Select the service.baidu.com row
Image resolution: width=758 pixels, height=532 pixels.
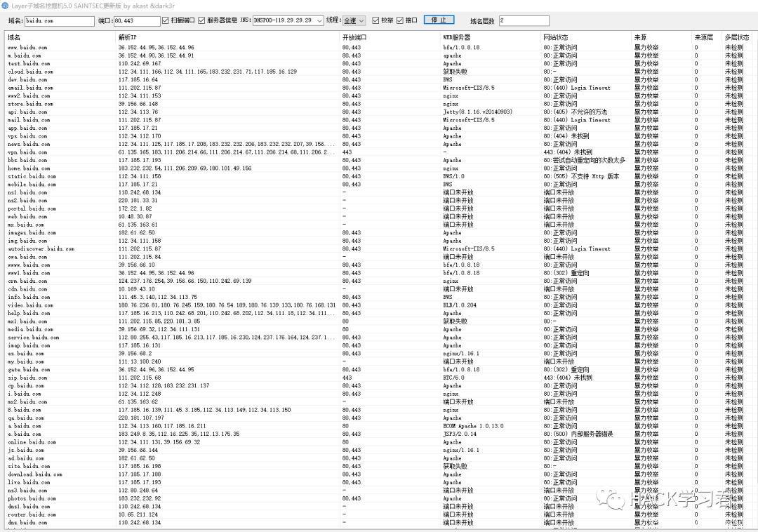coord(379,338)
